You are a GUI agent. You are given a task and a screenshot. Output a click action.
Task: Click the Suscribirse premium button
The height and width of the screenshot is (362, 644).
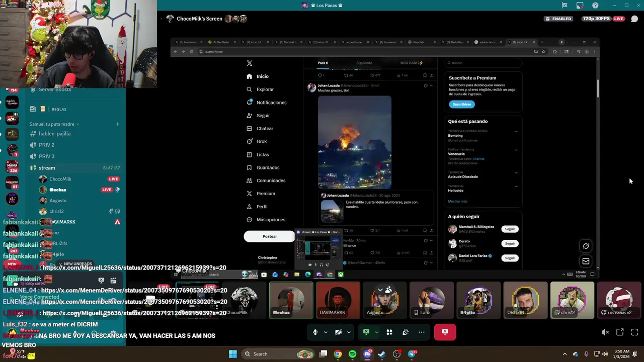462,104
